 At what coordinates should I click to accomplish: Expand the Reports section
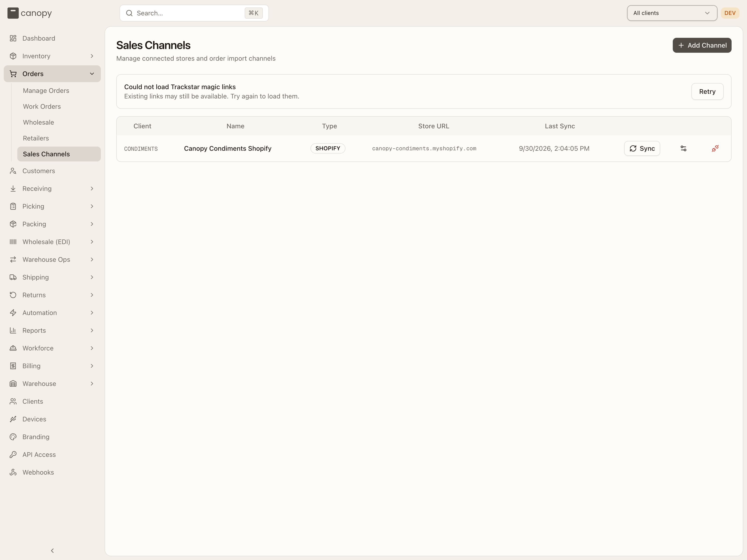click(52, 330)
